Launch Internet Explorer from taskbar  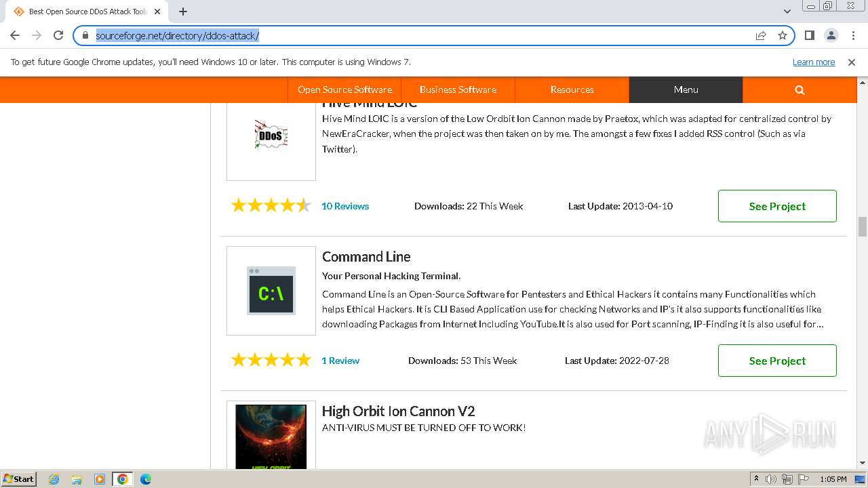54,479
